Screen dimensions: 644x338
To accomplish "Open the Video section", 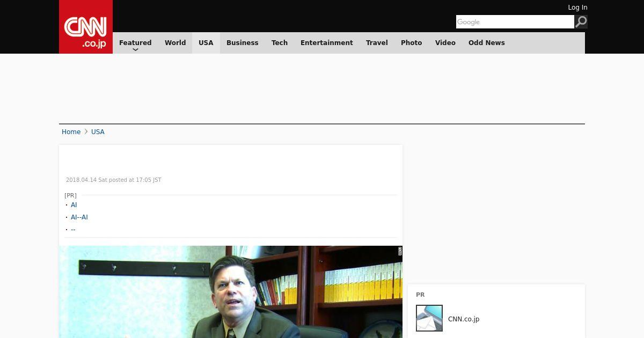I will [x=445, y=43].
